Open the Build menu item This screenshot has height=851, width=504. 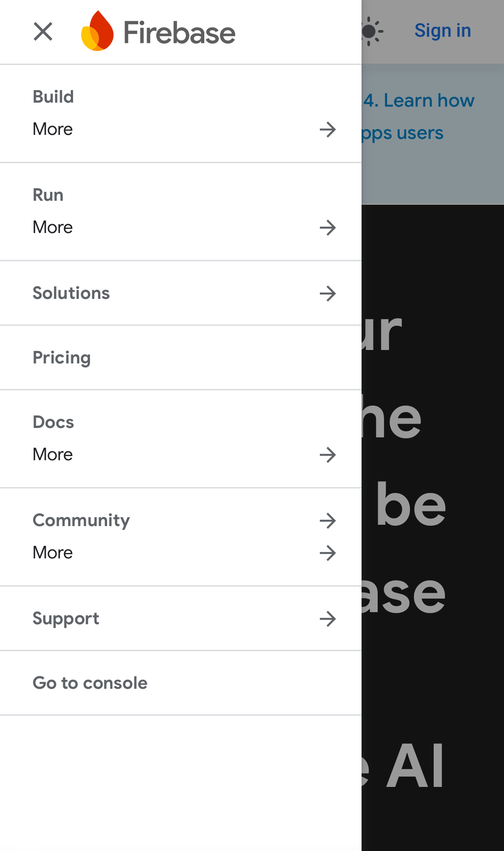pyautogui.click(x=53, y=96)
